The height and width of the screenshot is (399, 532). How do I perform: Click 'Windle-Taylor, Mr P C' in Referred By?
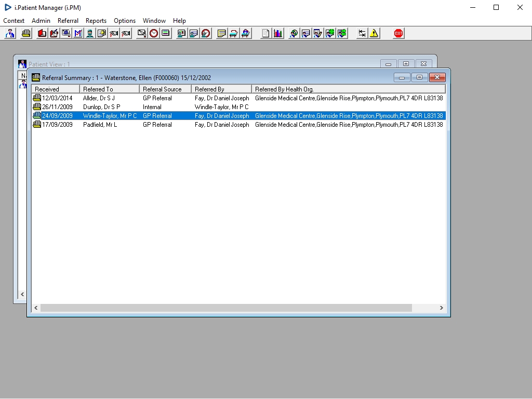221,107
